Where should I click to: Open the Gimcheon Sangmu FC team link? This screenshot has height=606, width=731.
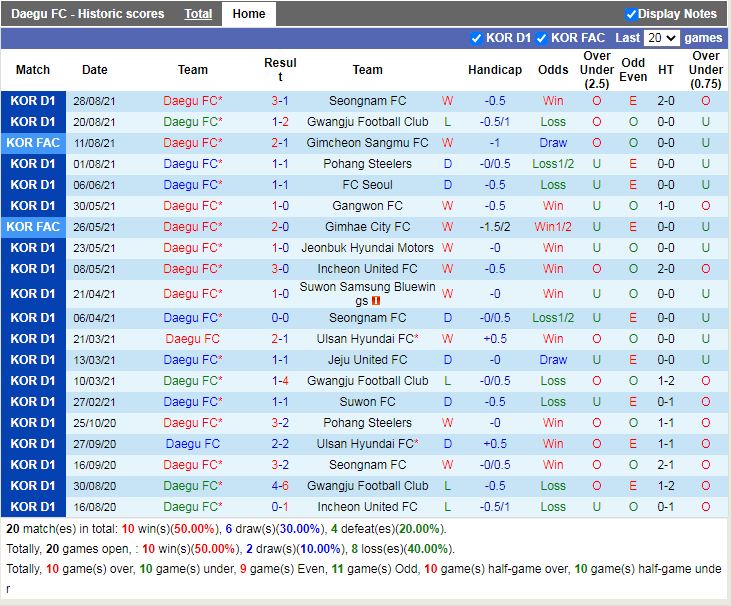367,143
